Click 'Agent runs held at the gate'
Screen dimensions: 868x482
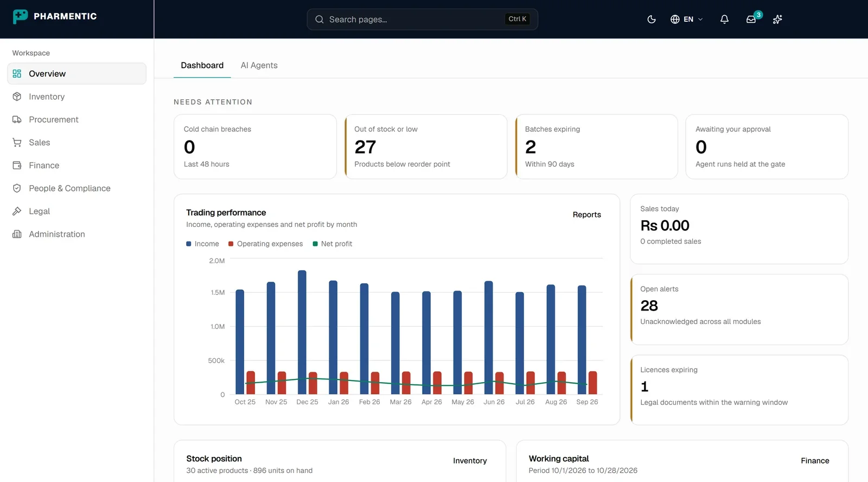[740, 164]
